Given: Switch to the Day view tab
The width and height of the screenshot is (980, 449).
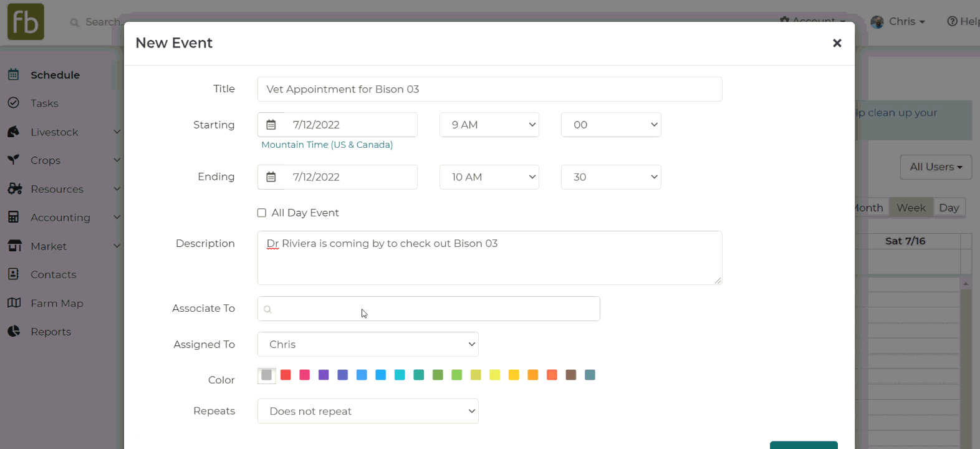Looking at the screenshot, I should pos(949,208).
